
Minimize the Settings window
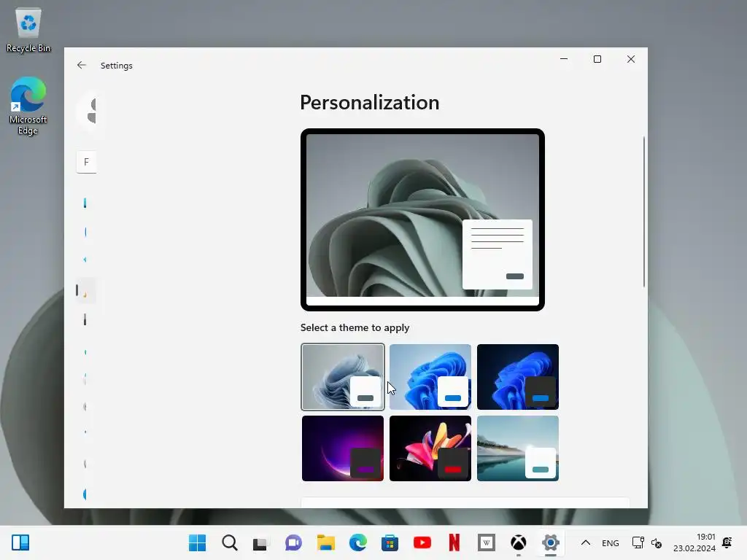coord(564,59)
